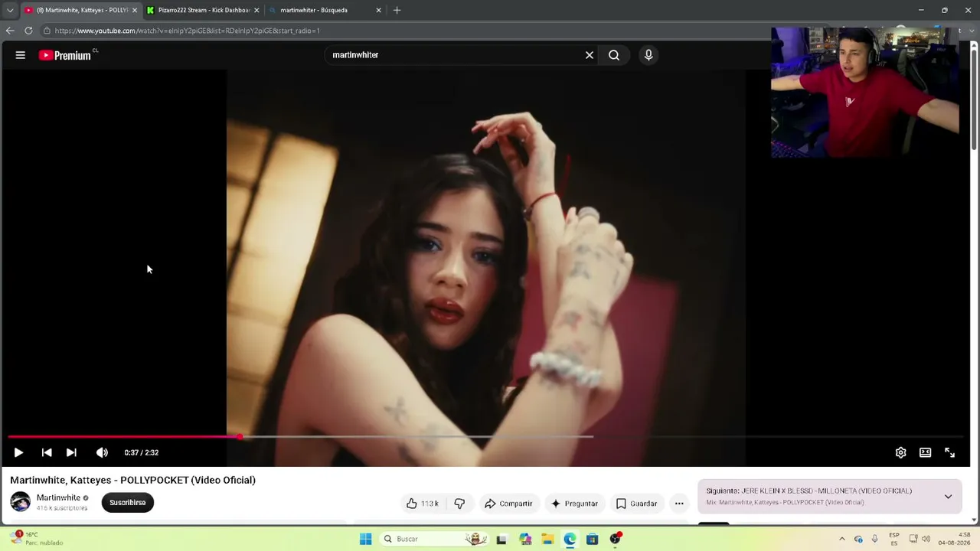Open the Martinwhite channel name link

click(58, 497)
